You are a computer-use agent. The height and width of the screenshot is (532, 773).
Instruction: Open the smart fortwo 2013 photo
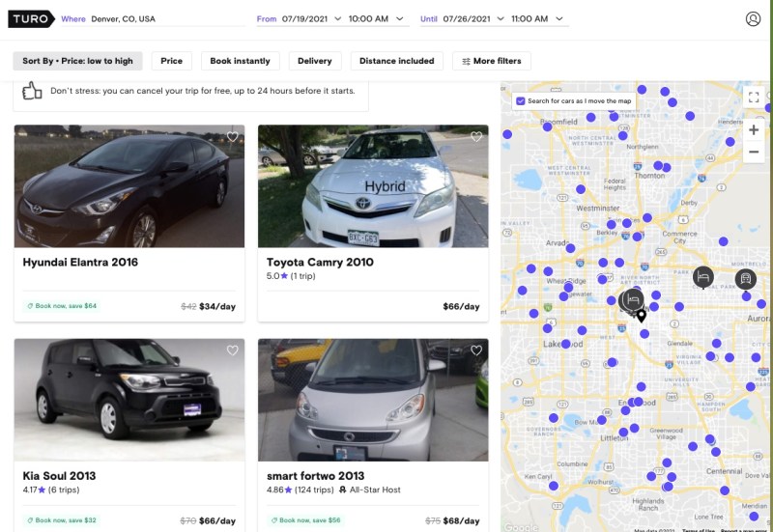(373, 400)
